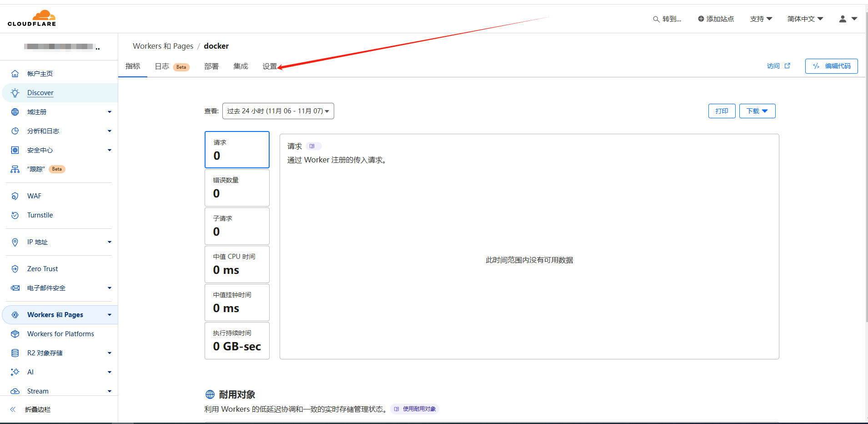Click the 域注册 globe icon
Screen dimensions: 868x424
click(15, 112)
